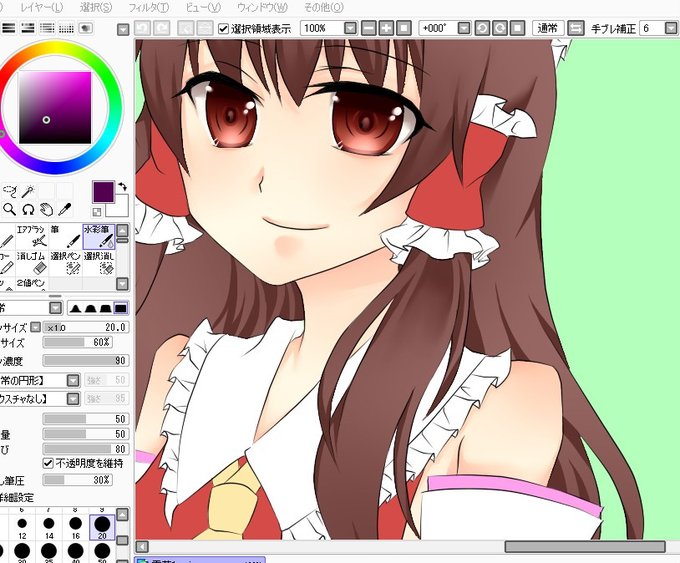The height and width of the screenshot is (563, 680).
Task: Select the zoom magnifier tool
Action: coord(10,209)
